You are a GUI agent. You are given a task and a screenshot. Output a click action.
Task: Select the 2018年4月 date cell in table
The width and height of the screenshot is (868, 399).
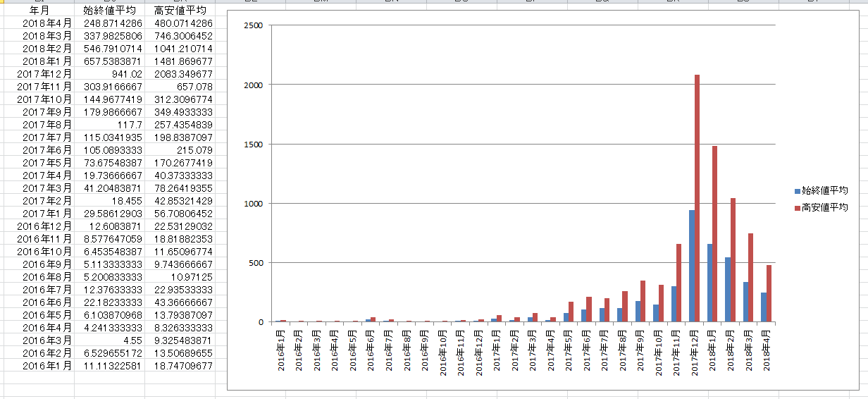click(47, 23)
